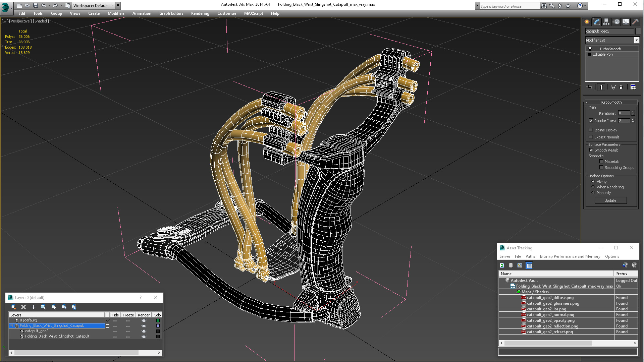Select the When Rendering radio option

[x=593, y=187]
